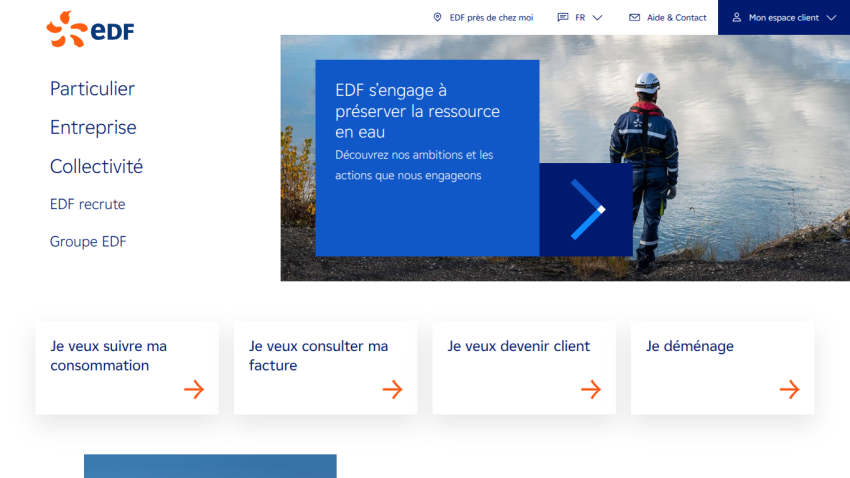Click the EDF logo
Viewport: 850px width, 478px height.
click(90, 29)
